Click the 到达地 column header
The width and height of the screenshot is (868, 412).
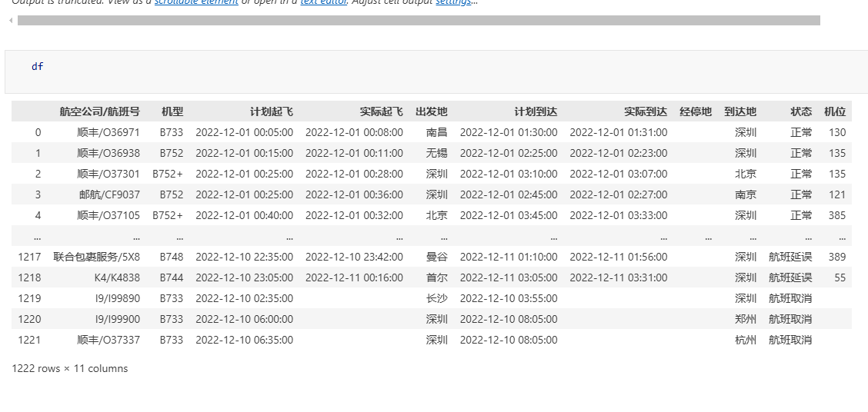[x=740, y=111]
